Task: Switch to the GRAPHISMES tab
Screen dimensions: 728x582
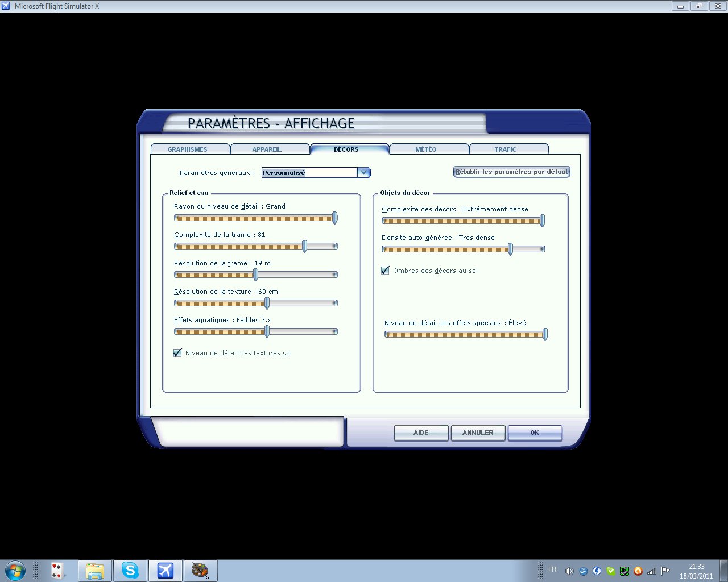Action: [x=190, y=149]
